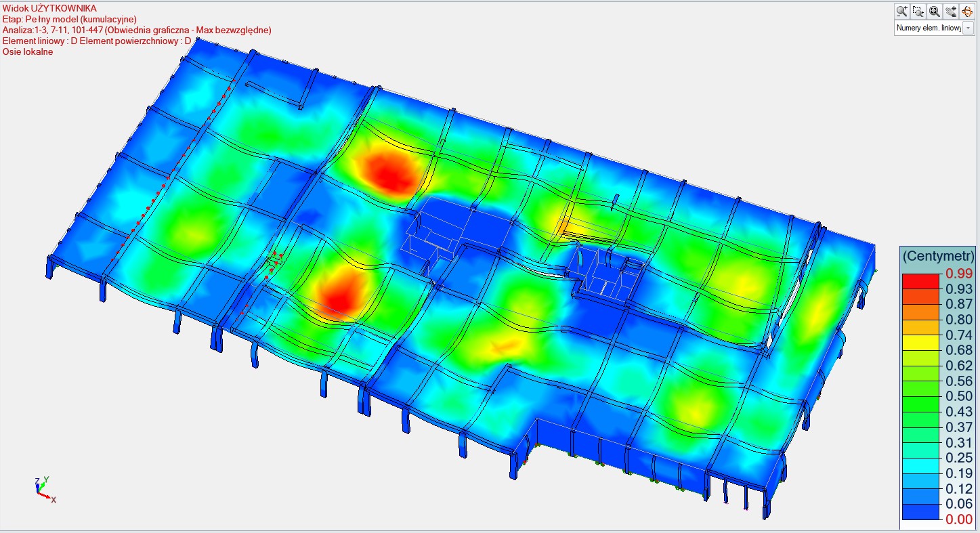Click the zoom in/out magnifier icon
The image size is (980, 533).
901,11
